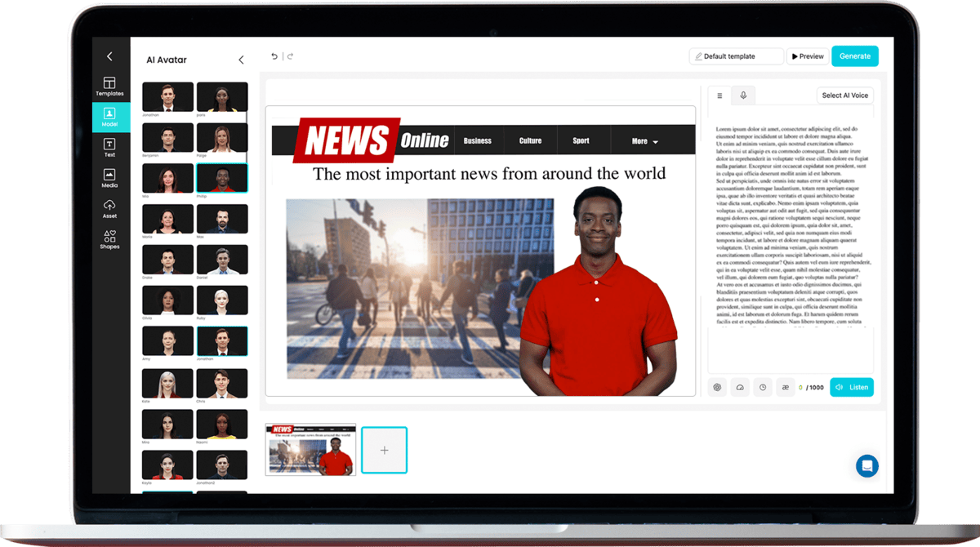
Task: Select the Philip avatar thumbnail
Action: (223, 178)
